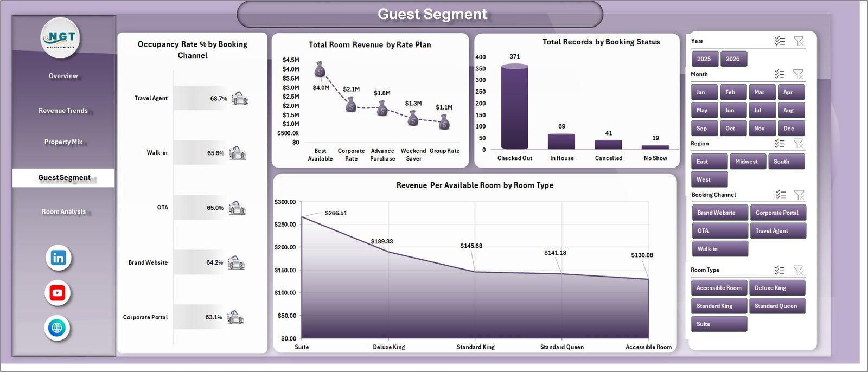Toggle multi-select for Year slicer
Image resolution: width=868 pixels, height=372 pixels.
click(x=780, y=41)
